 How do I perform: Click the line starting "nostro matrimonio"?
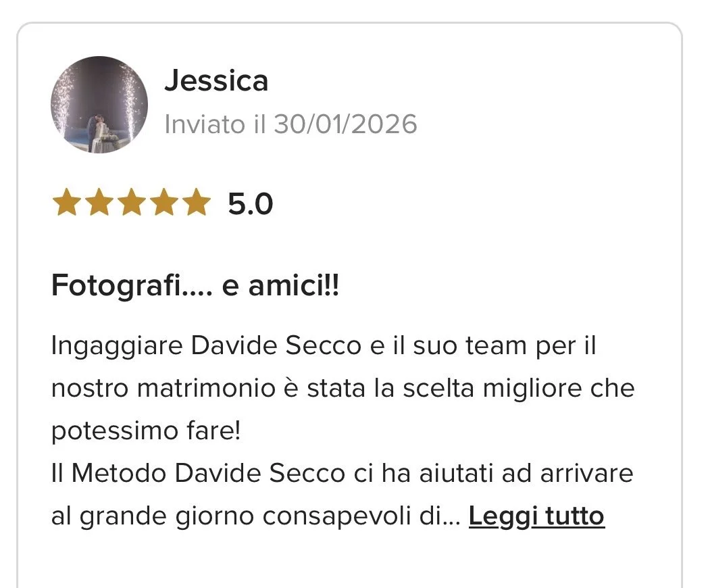click(x=343, y=389)
